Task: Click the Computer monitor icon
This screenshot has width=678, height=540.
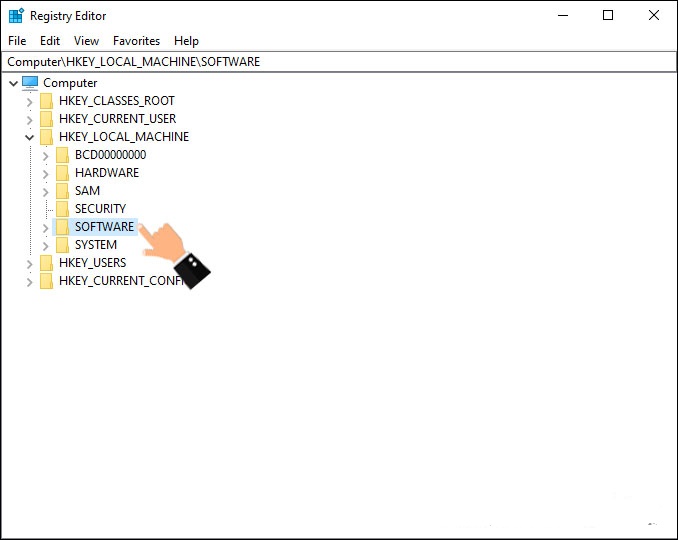Action: pyautogui.click(x=30, y=82)
